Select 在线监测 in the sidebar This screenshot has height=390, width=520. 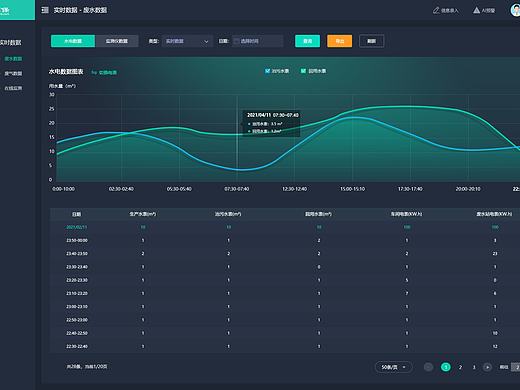click(13, 88)
